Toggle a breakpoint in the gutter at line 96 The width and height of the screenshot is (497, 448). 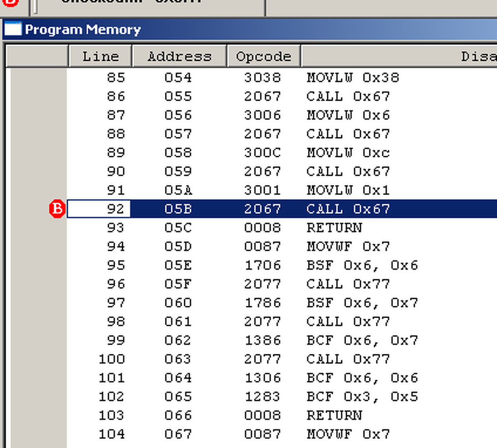coord(37,284)
